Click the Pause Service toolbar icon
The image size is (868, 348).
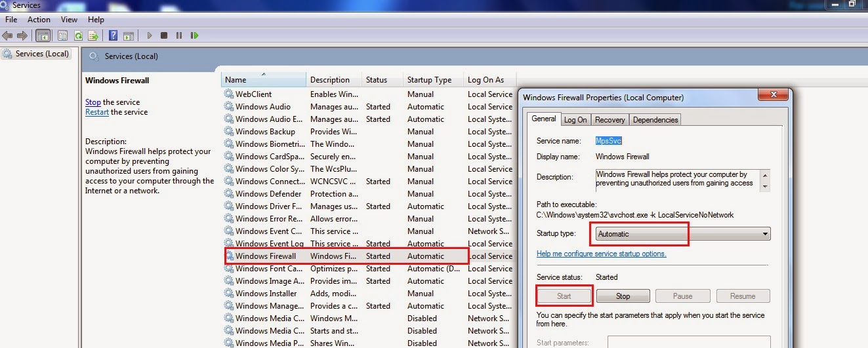(x=178, y=35)
